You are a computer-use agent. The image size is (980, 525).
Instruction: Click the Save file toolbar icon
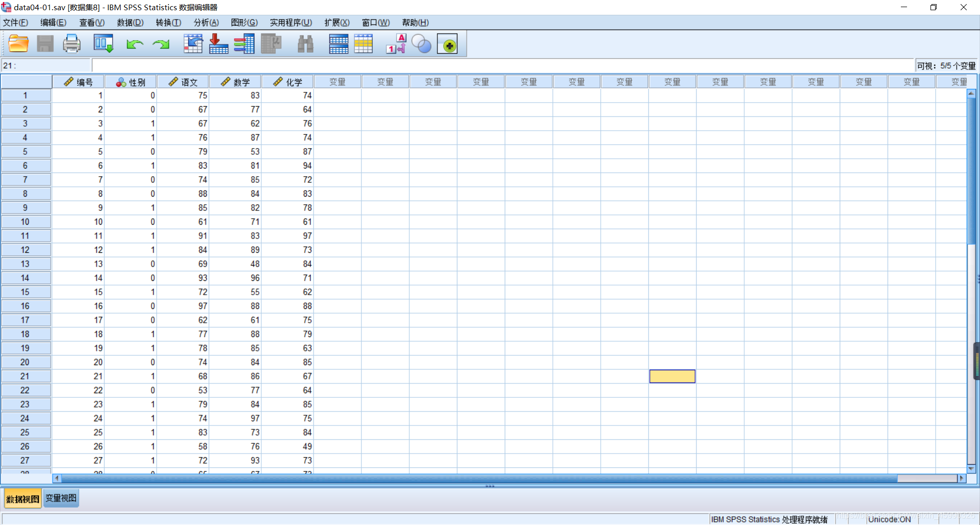pyautogui.click(x=45, y=44)
